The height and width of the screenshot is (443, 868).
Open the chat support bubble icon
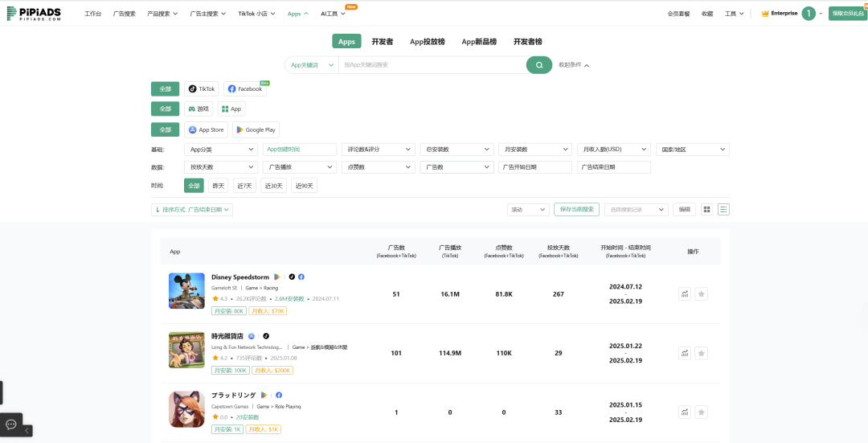click(x=11, y=425)
